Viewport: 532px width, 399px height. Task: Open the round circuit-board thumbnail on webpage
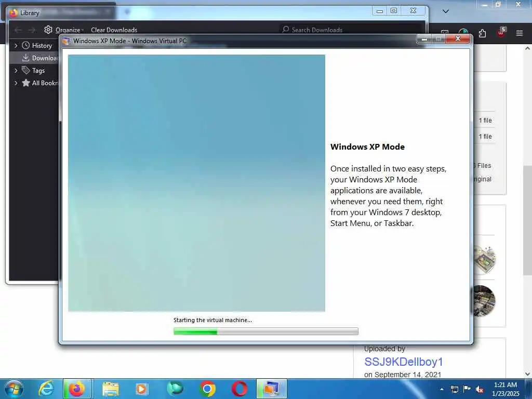click(486, 260)
